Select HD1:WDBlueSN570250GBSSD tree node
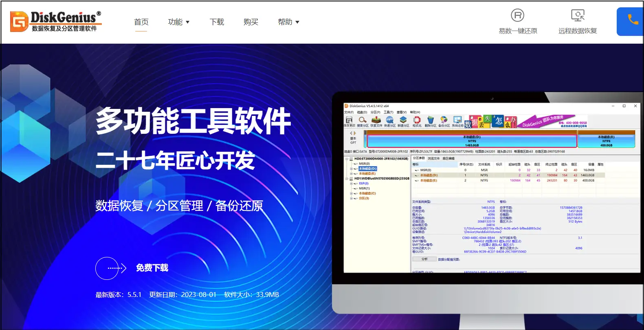This screenshot has height=330, width=644. (x=382, y=178)
